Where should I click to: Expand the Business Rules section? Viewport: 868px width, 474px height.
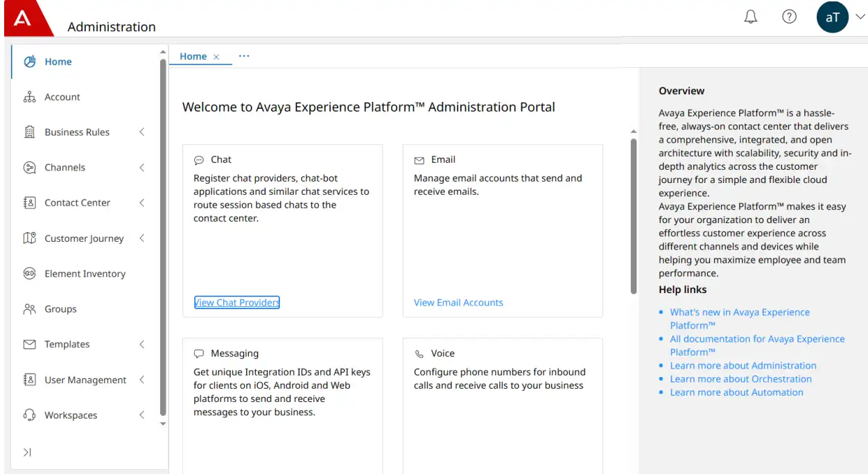click(x=142, y=132)
